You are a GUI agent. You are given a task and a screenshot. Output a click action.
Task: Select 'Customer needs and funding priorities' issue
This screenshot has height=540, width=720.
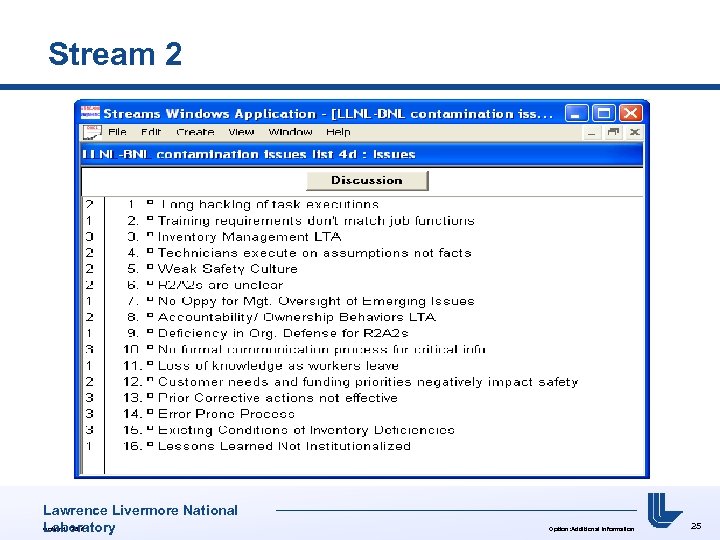click(x=368, y=382)
